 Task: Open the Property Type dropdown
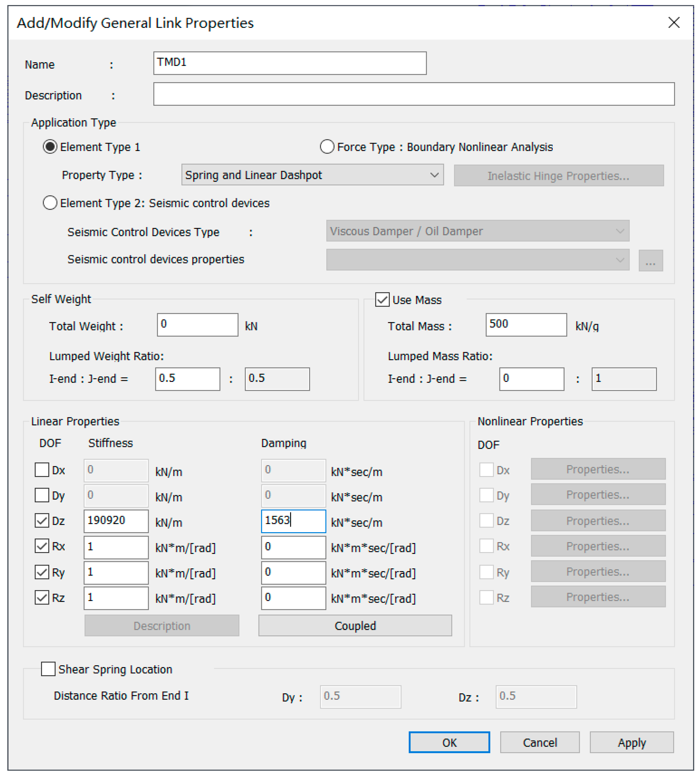click(312, 175)
